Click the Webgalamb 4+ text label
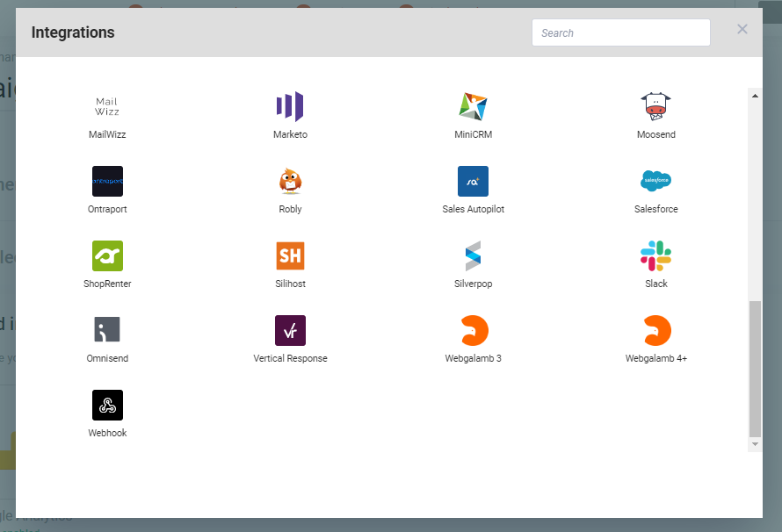Screen dimensions: 782x532 [655, 359]
